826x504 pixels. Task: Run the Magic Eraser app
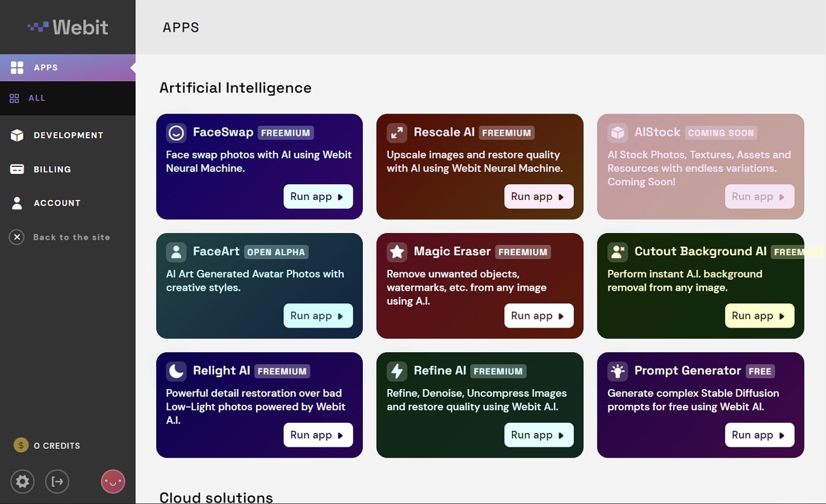(x=539, y=315)
